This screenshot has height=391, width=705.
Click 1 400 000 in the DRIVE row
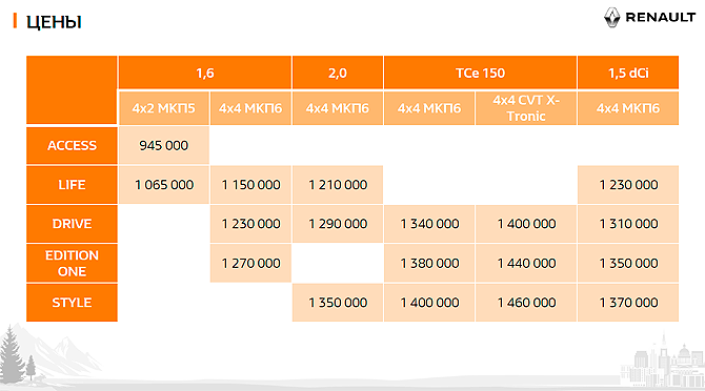[526, 224]
